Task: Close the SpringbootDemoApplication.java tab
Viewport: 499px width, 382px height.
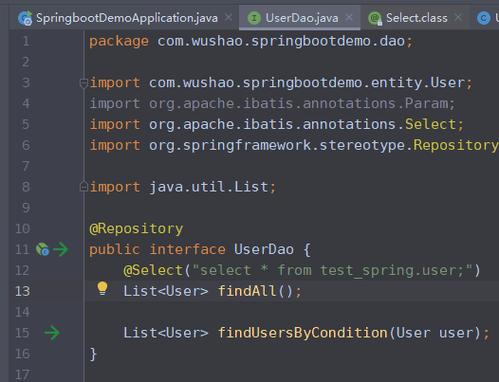Action: click(x=228, y=17)
